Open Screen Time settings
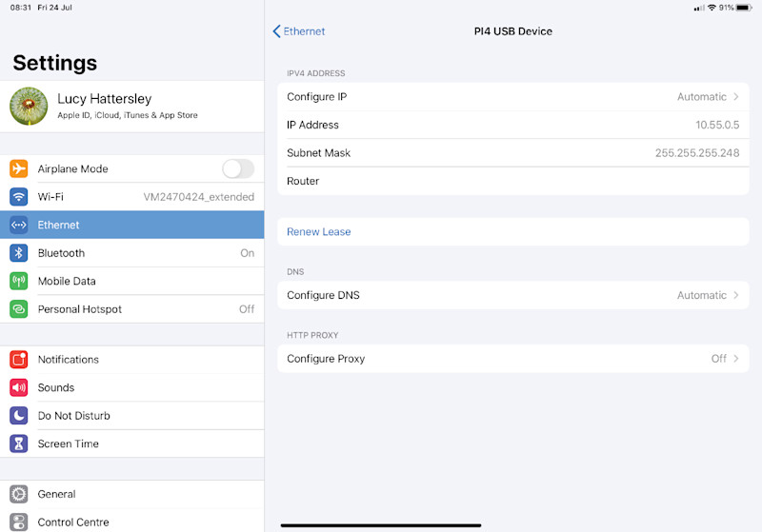762x532 pixels. [x=132, y=443]
